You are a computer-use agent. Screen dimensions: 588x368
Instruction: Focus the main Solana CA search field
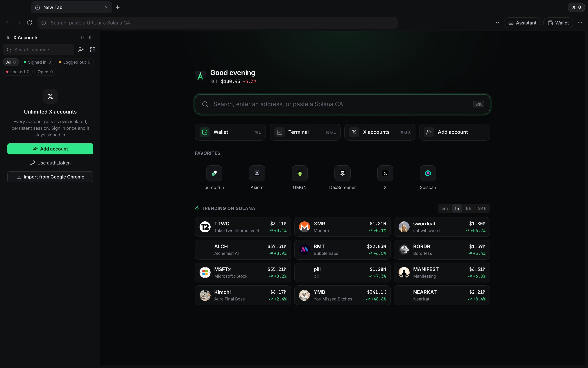(x=342, y=104)
